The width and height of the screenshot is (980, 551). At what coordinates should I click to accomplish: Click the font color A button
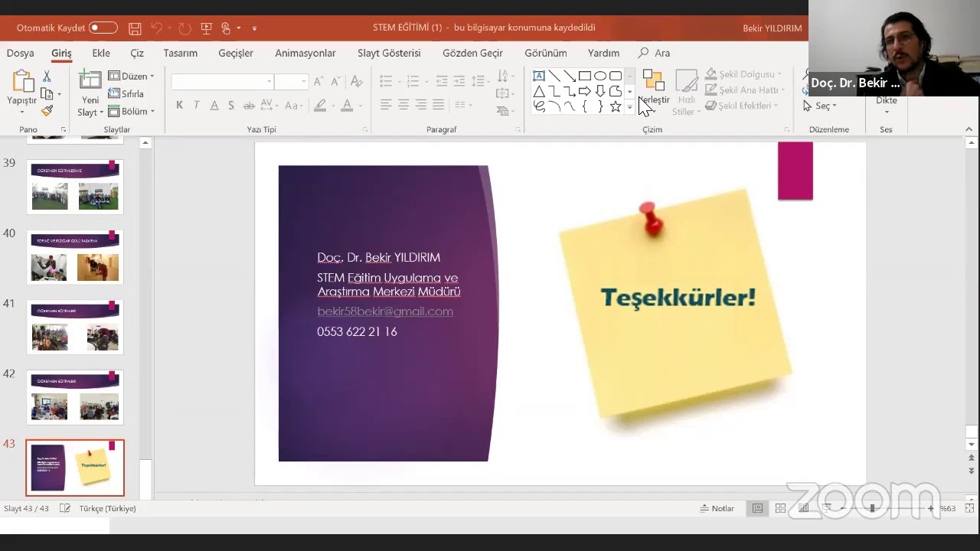pos(347,105)
